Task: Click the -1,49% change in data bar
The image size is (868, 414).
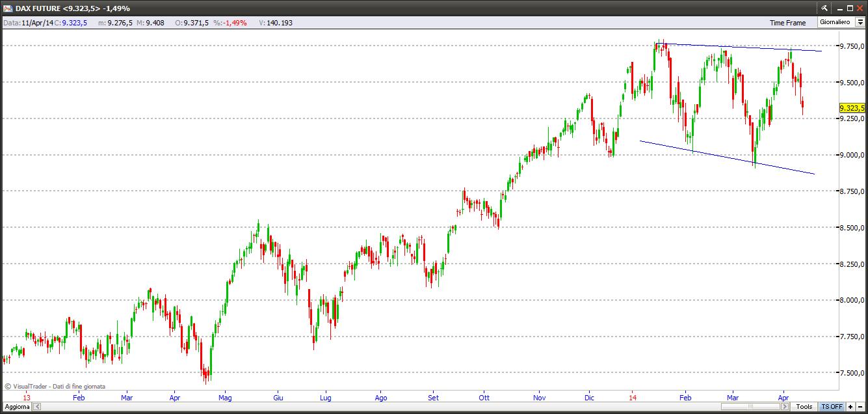Action: [x=235, y=23]
